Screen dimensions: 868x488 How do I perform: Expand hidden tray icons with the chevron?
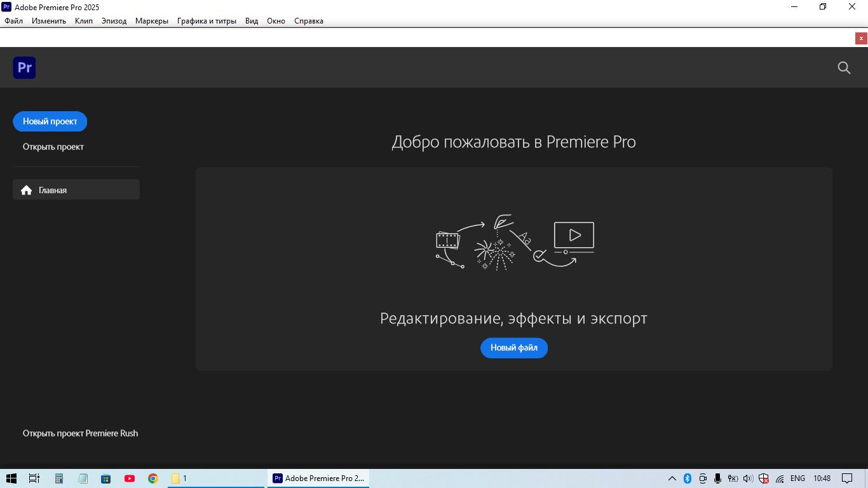[x=672, y=478]
